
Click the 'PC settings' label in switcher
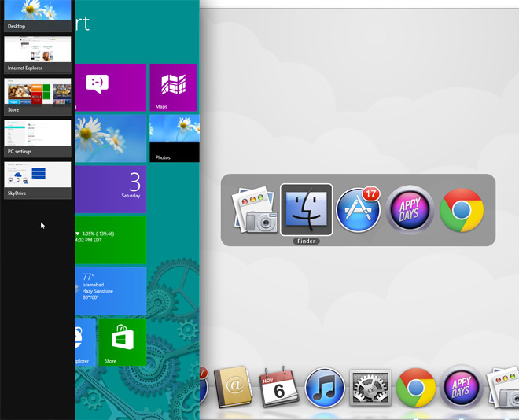(x=20, y=151)
